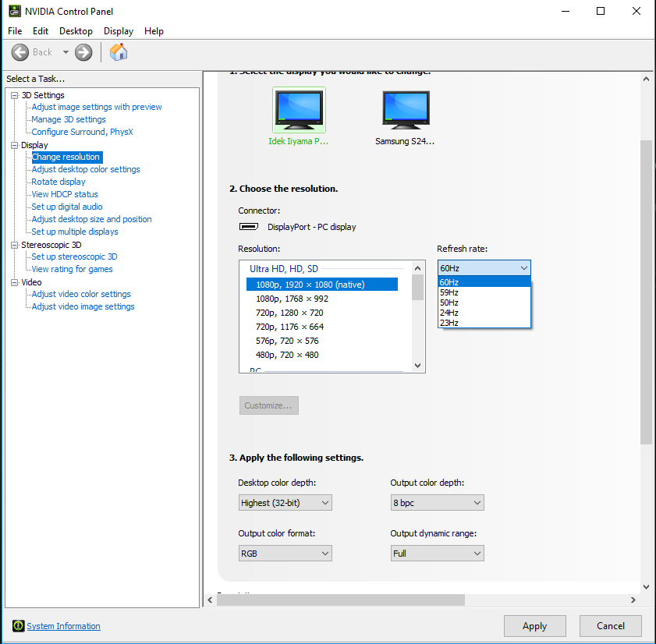Viewport: 656px width, 644px height.
Task: Click horizontal scrollbar left arrow
Action: (x=210, y=600)
